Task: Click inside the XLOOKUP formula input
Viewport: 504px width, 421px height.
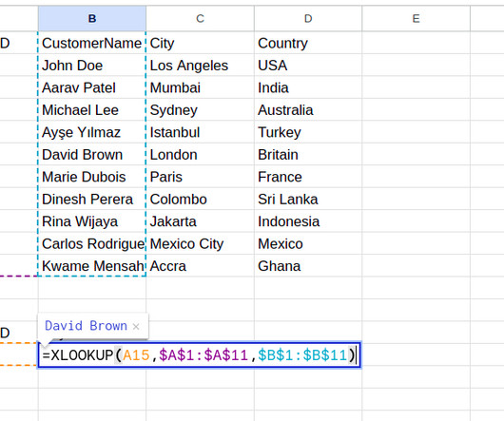Action: click(200, 355)
